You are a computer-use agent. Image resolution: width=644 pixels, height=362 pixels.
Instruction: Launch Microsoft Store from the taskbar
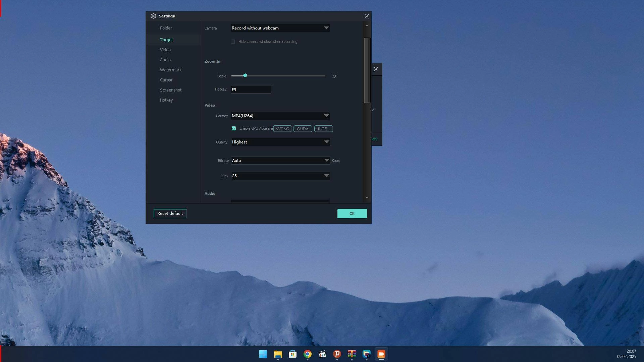pyautogui.click(x=292, y=354)
